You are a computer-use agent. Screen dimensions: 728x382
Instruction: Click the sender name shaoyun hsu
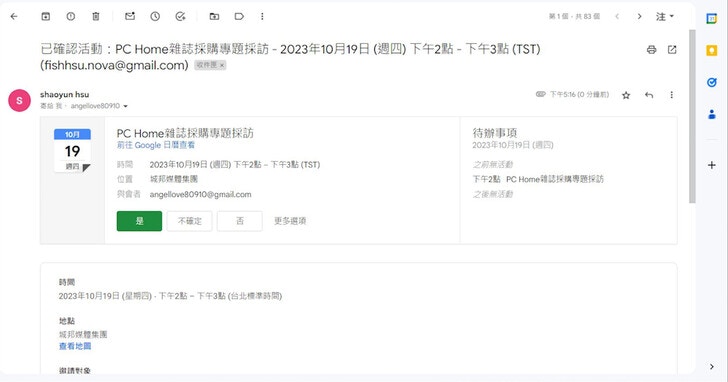click(x=65, y=95)
